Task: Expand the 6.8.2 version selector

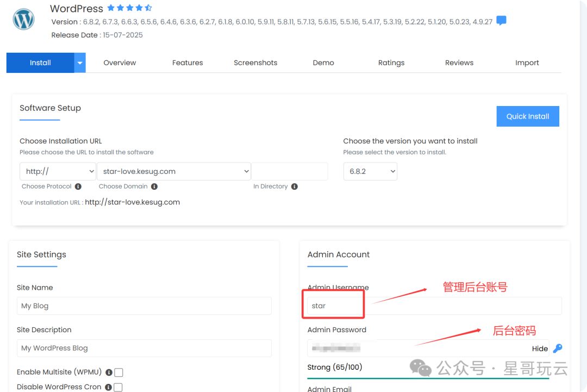Action: pos(370,171)
